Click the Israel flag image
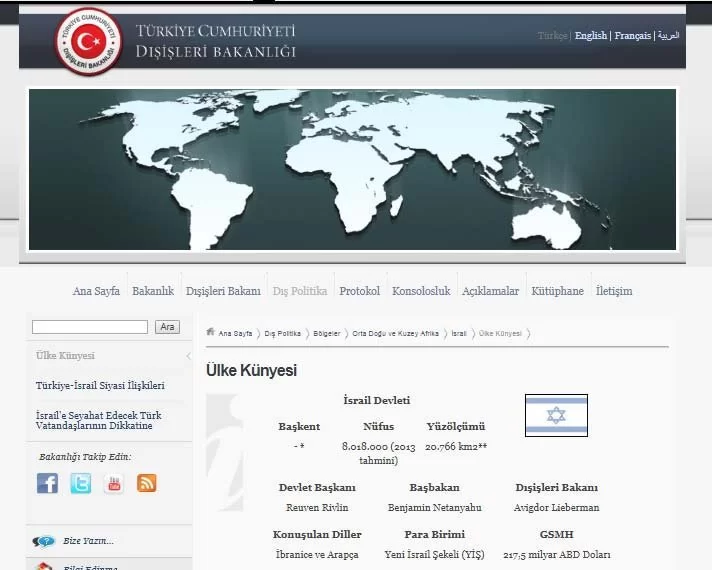 pos(556,416)
